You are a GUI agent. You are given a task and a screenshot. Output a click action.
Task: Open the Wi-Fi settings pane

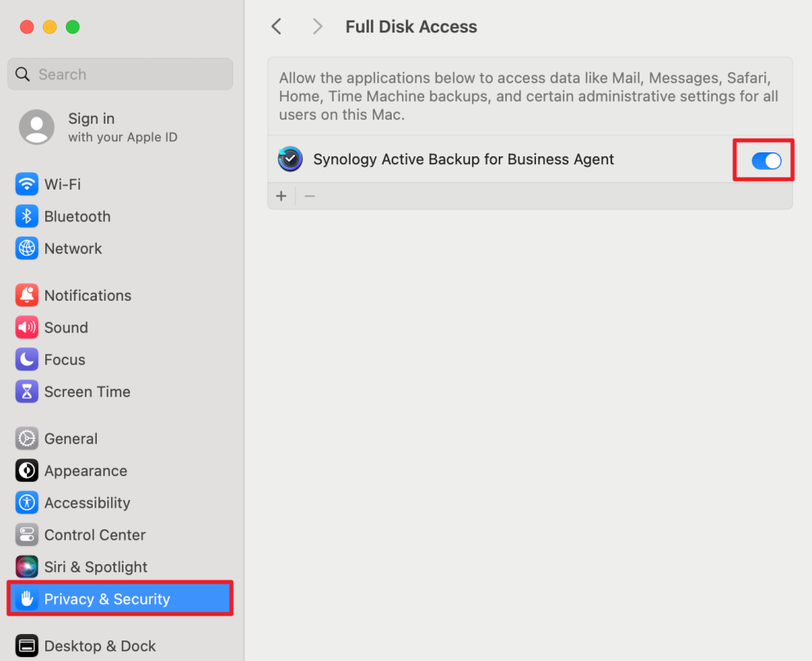121,184
